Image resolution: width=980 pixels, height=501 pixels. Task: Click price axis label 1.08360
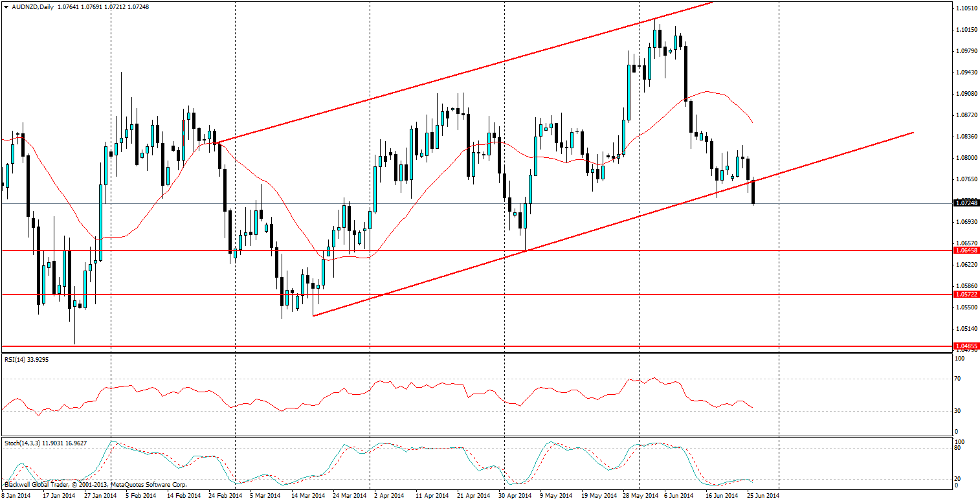coord(966,137)
